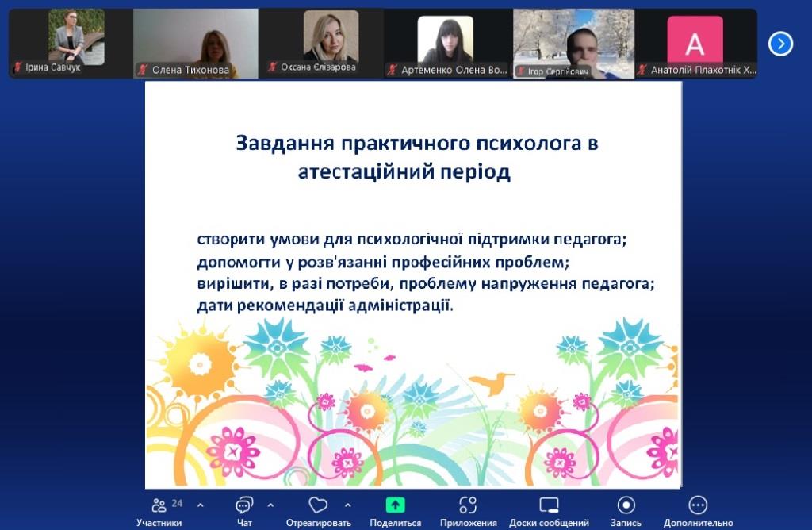Click the green Поделиться share screen button

tap(395, 505)
